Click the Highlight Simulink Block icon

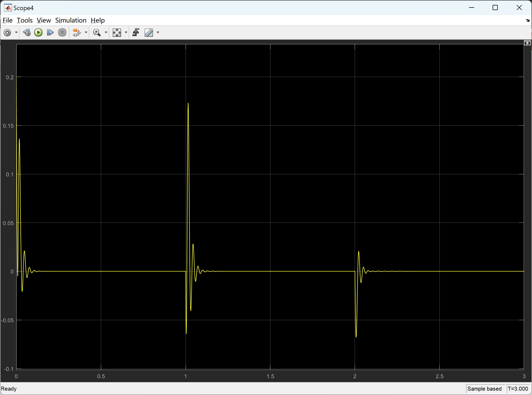76,33
